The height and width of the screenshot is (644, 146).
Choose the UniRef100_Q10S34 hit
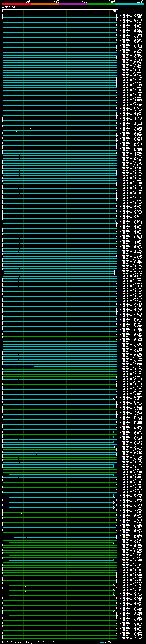click(131, 77)
